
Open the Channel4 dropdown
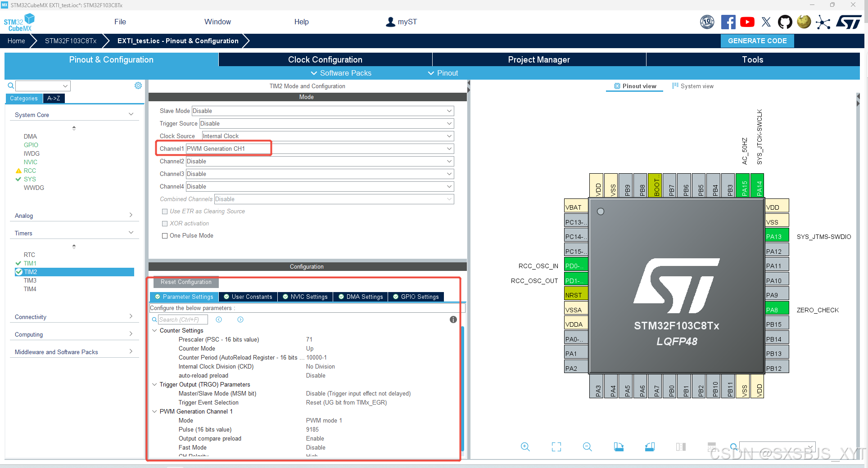[x=320, y=186]
